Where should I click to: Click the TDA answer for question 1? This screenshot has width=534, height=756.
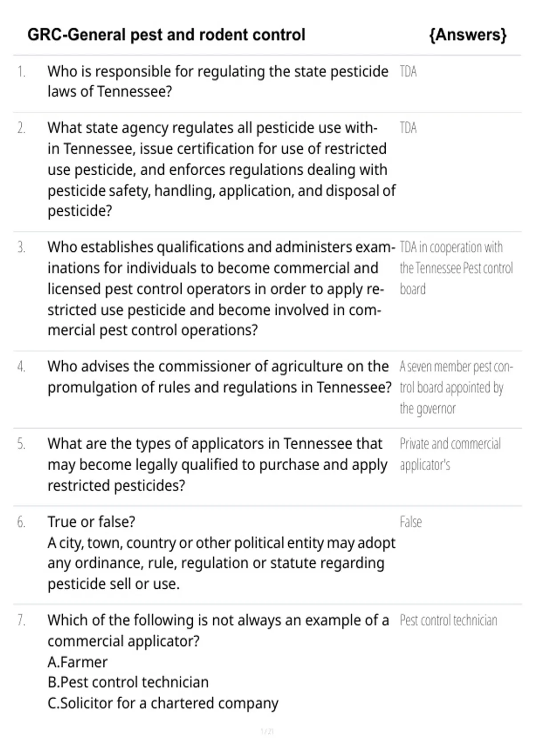[x=408, y=72]
